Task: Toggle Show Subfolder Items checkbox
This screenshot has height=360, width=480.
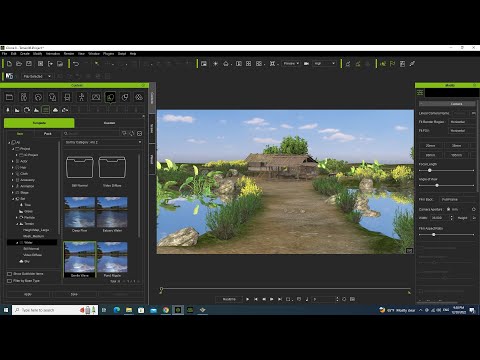Action: (x=10, y=274)
